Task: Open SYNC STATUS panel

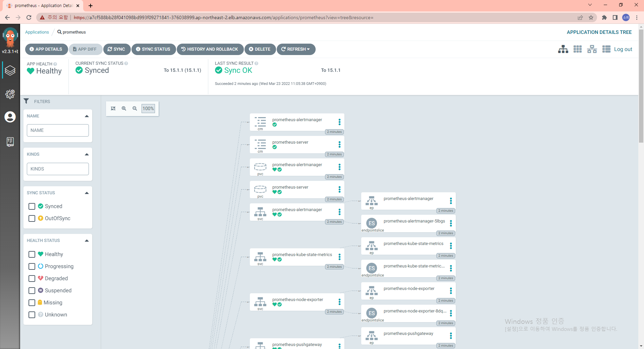Action: (x=154, y=49)
